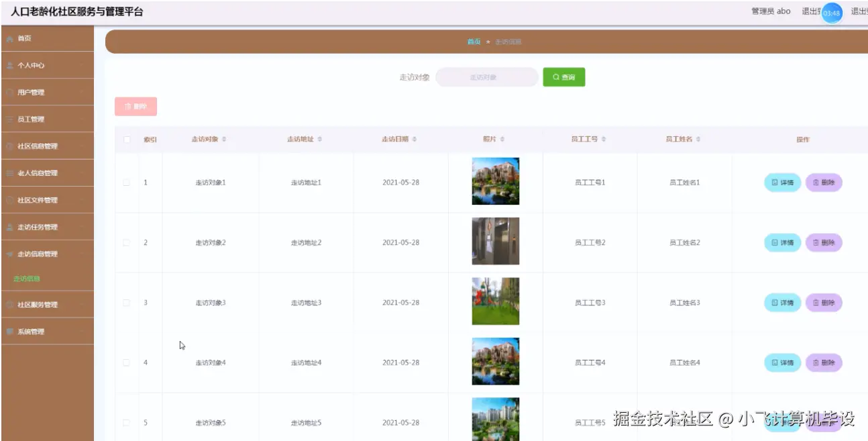Screen dimensions: 868x441
Task: Click the cell 员工姓名3
Action: click(x=684, y=303)
